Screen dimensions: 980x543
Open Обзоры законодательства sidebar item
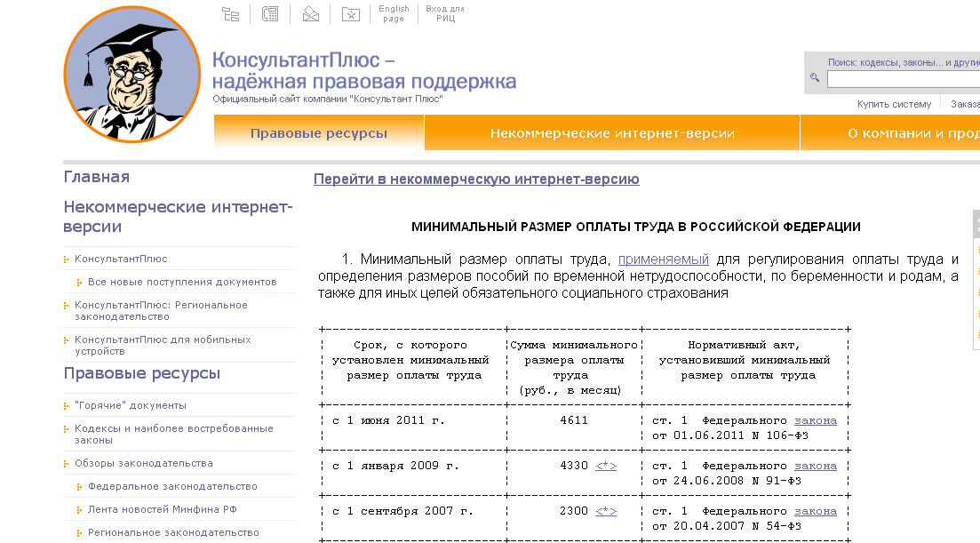(144, 463)
